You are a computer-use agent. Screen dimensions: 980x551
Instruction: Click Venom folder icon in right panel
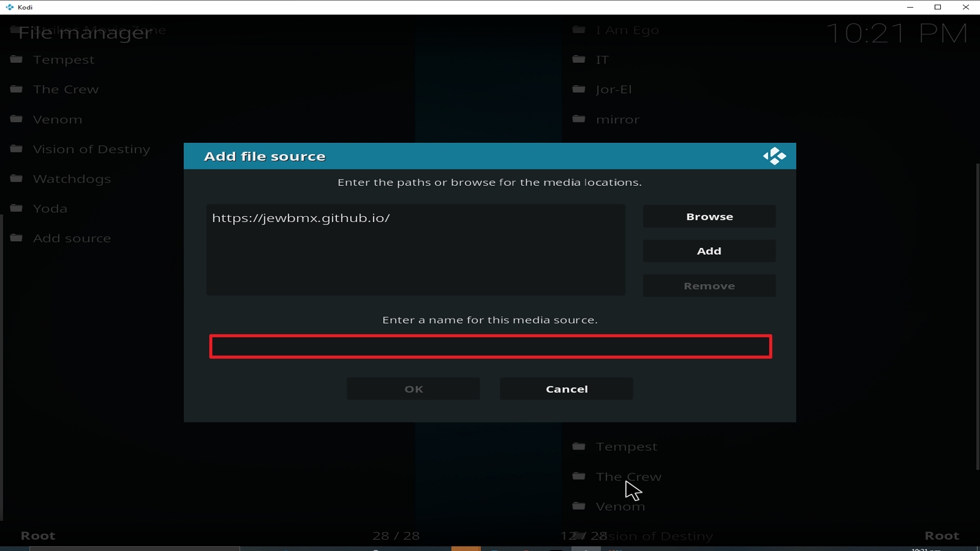click(579, 506)
